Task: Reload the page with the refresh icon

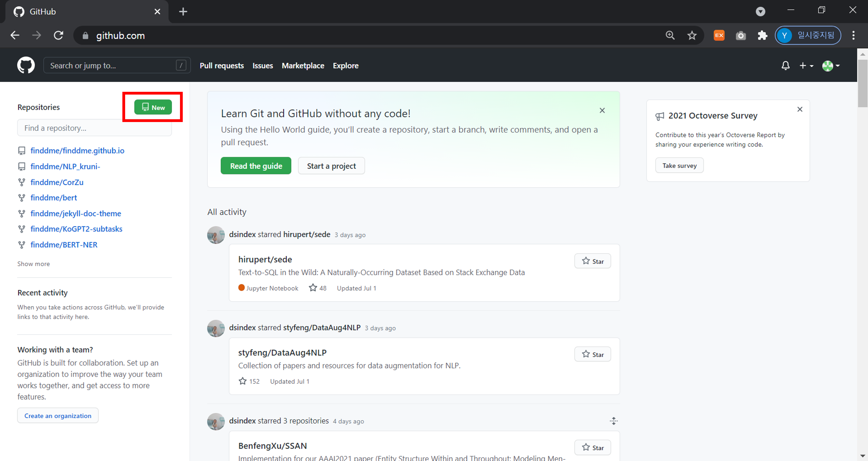Action: tap(59, 35)
